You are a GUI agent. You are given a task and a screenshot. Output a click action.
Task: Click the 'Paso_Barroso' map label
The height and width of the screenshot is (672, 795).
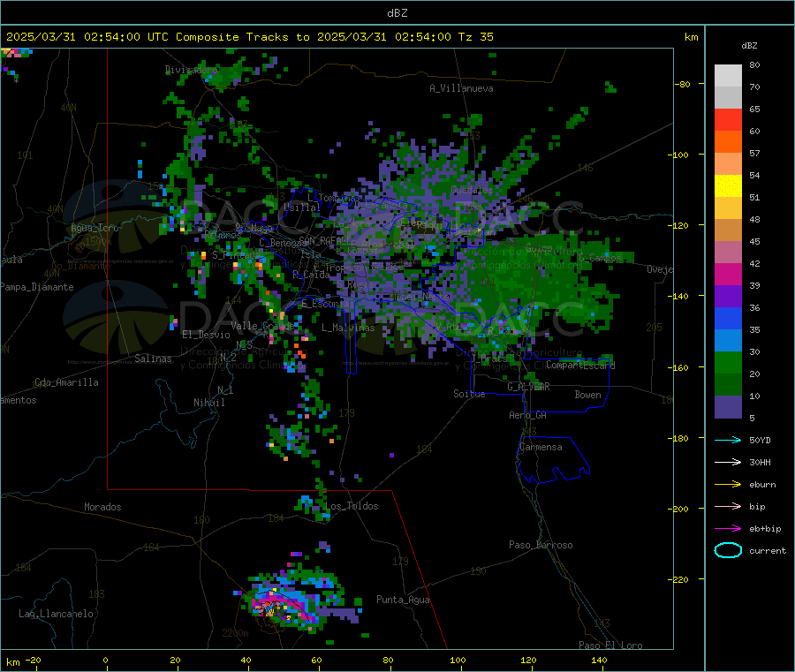[541, 545]
